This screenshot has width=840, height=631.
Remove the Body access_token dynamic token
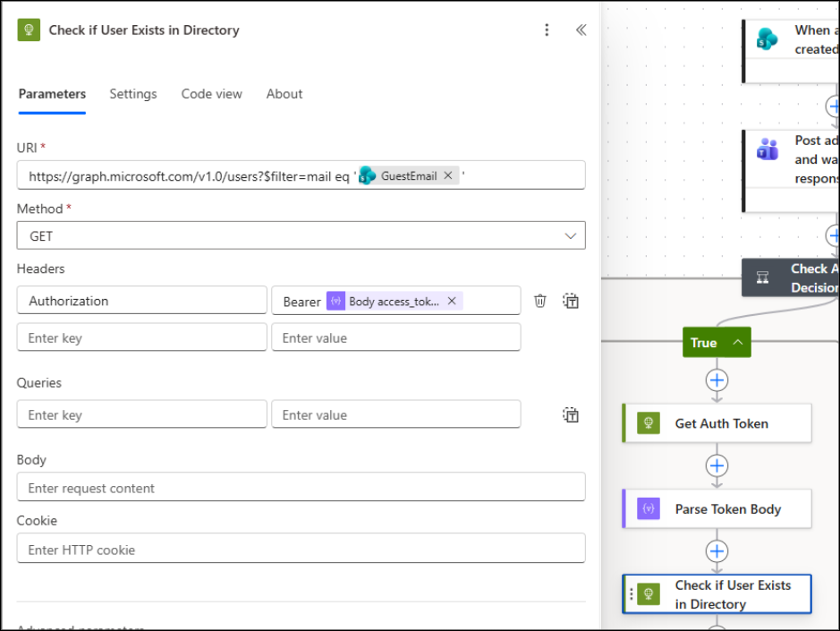452,301
